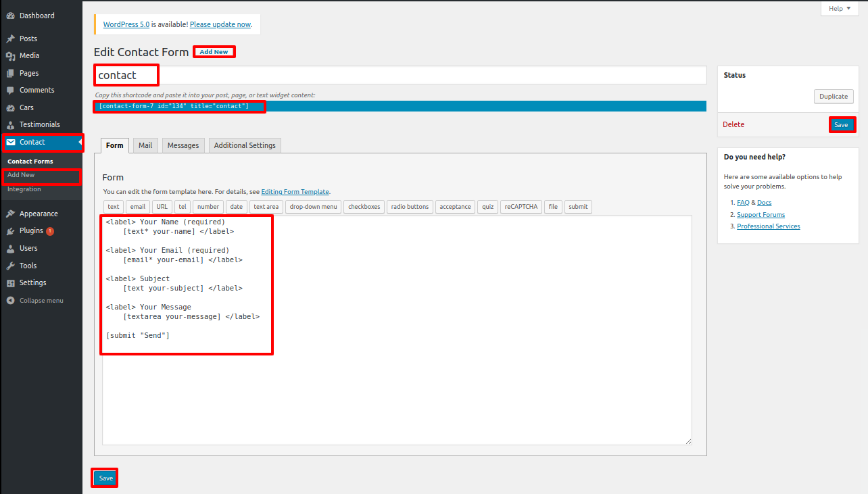The height and width of the screenshot is (494, 868).
Task: Click the Delete link in Status box
Action: point(733,124)
